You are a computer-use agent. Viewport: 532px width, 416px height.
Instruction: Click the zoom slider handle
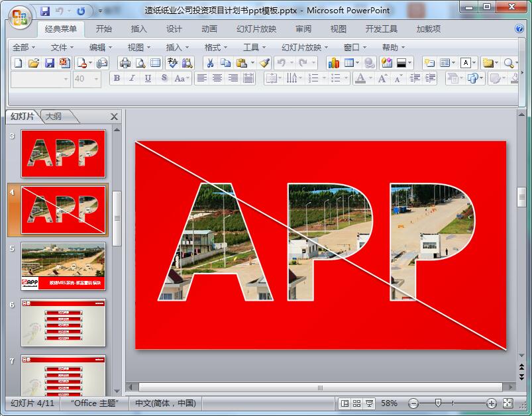(438, 403)
